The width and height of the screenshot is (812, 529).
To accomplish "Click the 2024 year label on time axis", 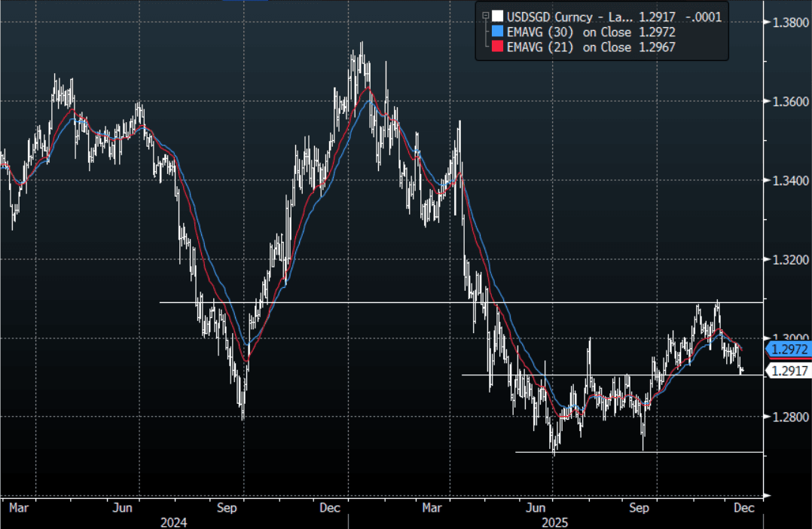I will pos(174,521).
